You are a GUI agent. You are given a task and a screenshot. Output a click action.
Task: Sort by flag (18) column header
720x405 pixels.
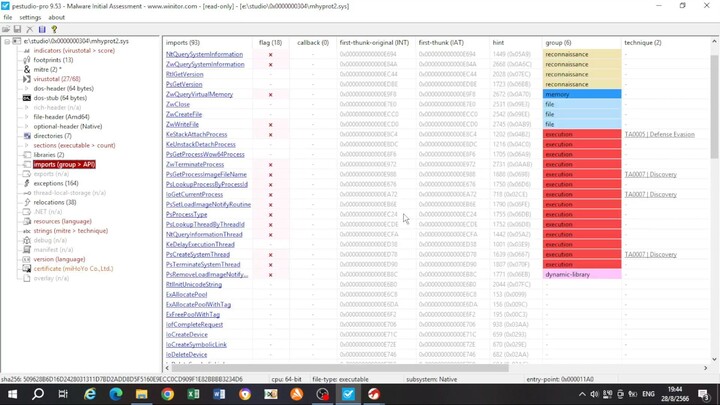tap(270, 42)
